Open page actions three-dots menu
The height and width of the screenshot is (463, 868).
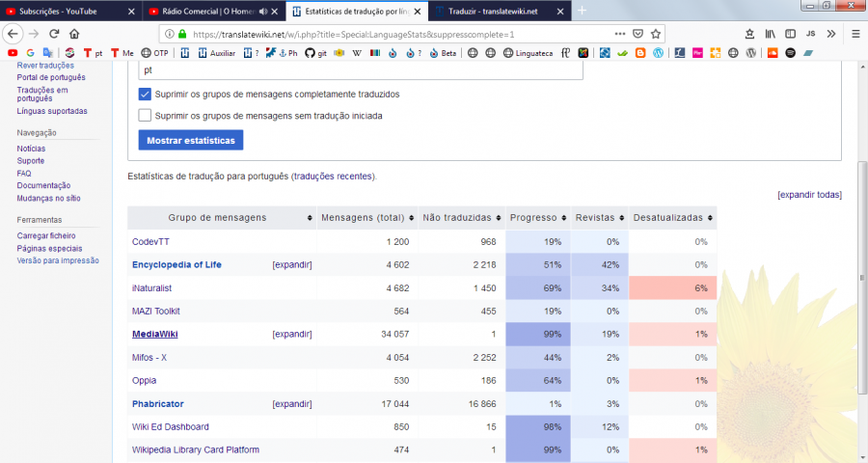coord(620,35)
